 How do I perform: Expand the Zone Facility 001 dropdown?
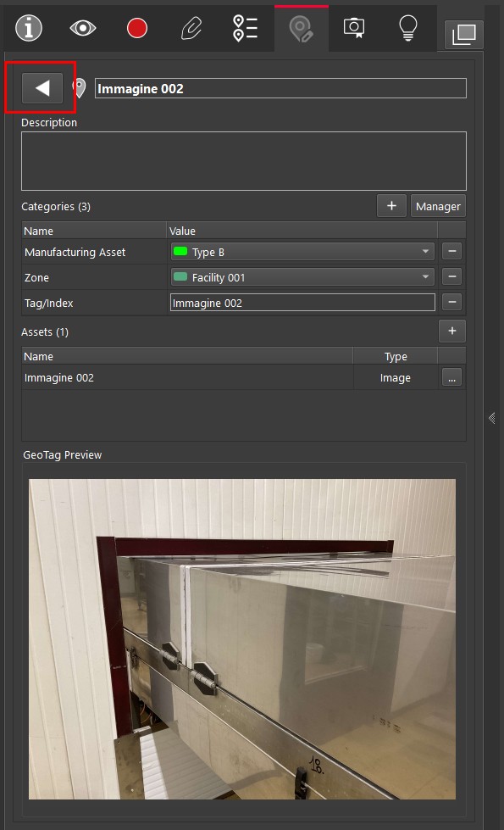(302, 277)
